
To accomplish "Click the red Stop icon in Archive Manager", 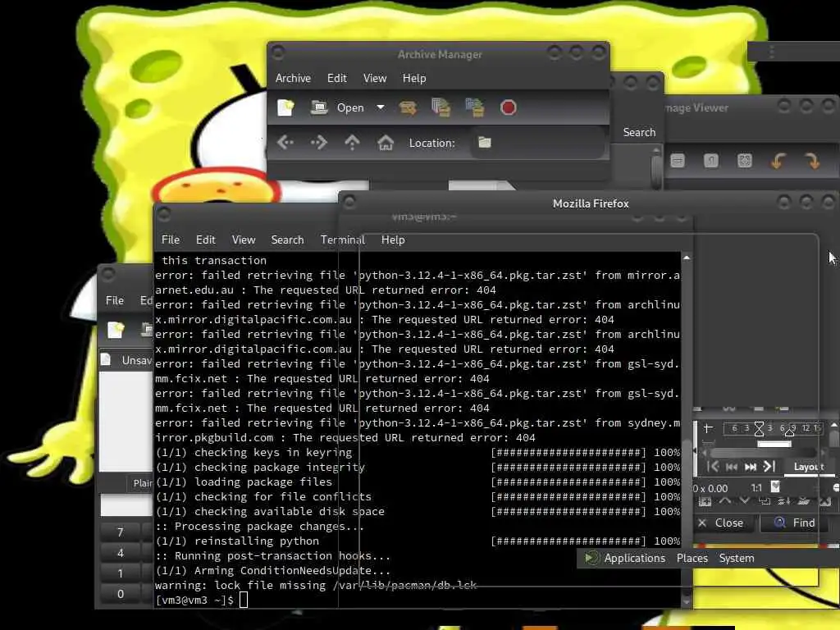I will pos(508,107).
